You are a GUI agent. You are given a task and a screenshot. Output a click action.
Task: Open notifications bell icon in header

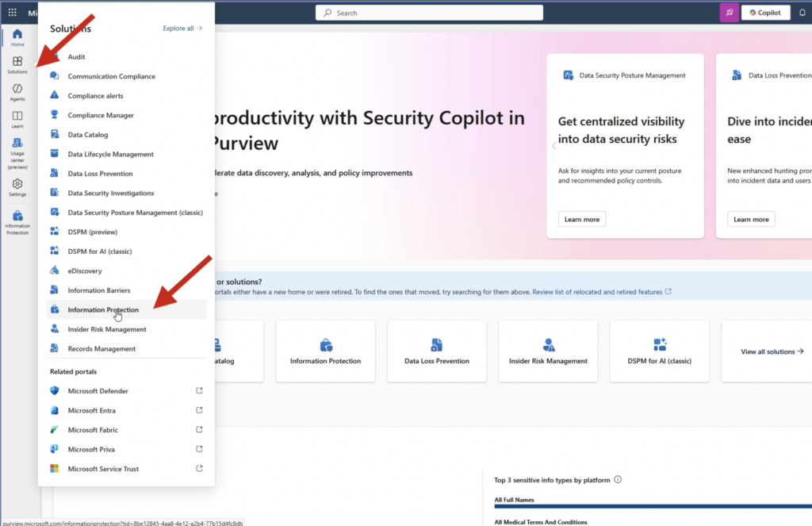tap(802, 13)
